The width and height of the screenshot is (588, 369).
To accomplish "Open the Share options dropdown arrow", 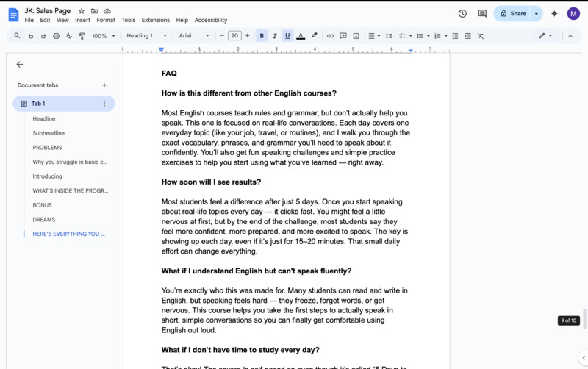I will click(x=537, y=13).
